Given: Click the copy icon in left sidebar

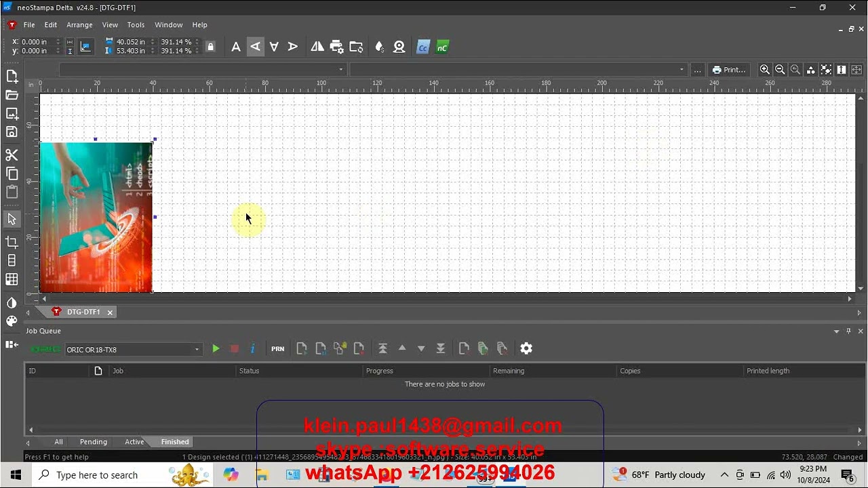Looking at the screenshot, I should pos(12,174).
